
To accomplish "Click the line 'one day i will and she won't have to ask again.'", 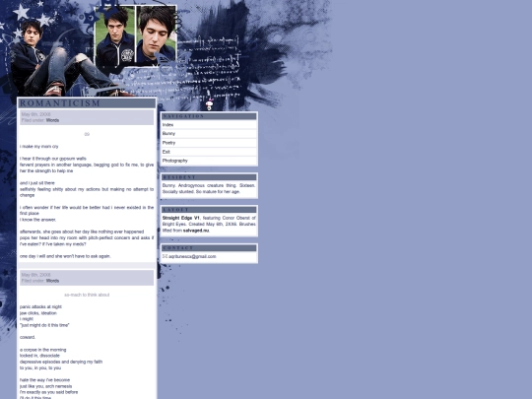I will (x=65, y=256).
